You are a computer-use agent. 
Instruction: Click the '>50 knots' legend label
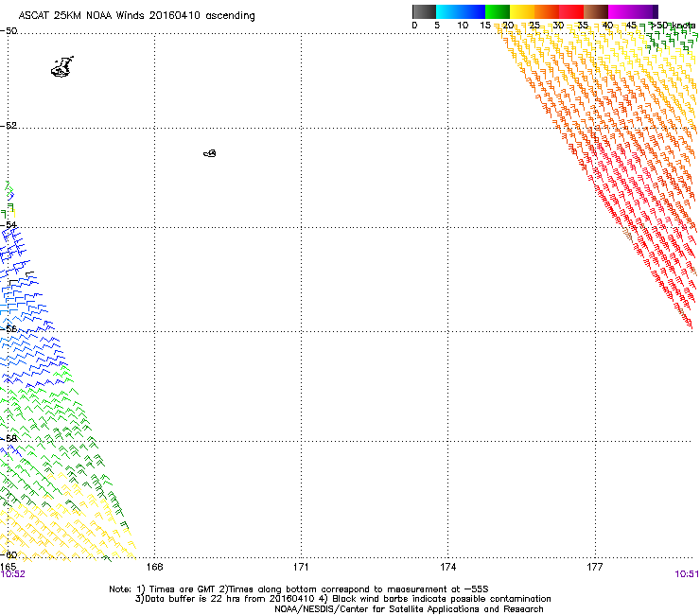pyautogui.click(x=673, y=26)
